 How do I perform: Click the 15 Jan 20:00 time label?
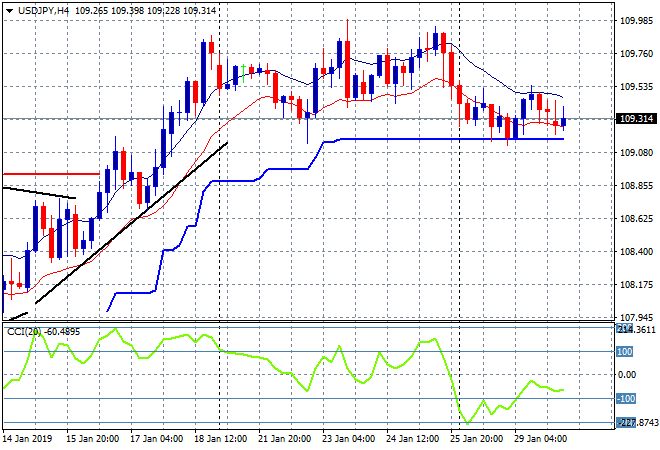(93, 439)
